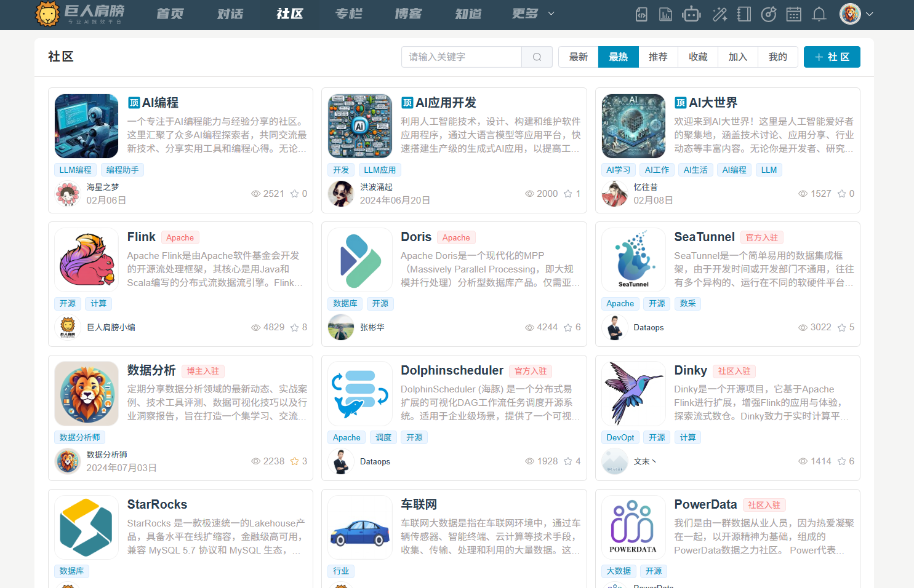Open 对话 in top navigation
This screenshot has height=588, width=914.
click(230, 14)
